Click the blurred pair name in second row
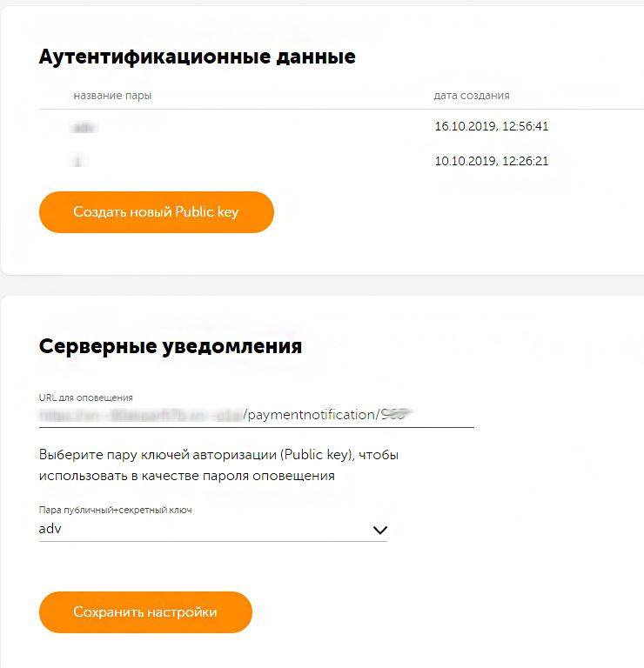Screen dimensions: 644x668 [x=77, y=161]
